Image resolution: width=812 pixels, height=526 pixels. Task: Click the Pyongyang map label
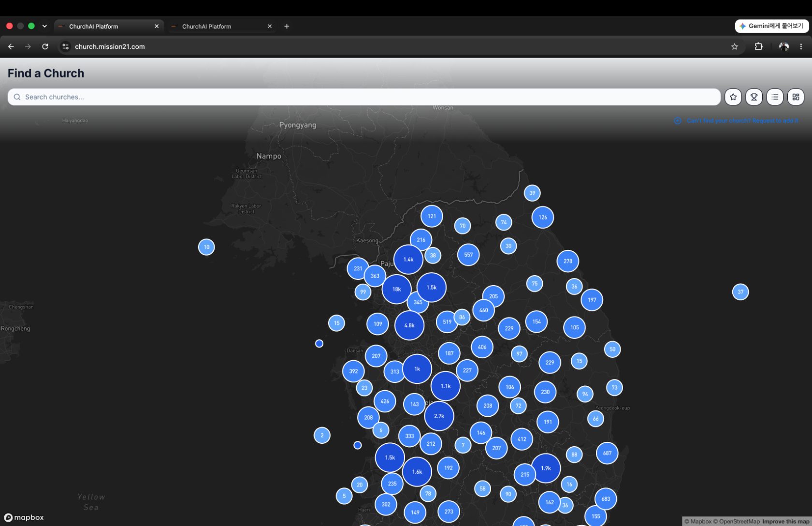[x=298, y=125]
